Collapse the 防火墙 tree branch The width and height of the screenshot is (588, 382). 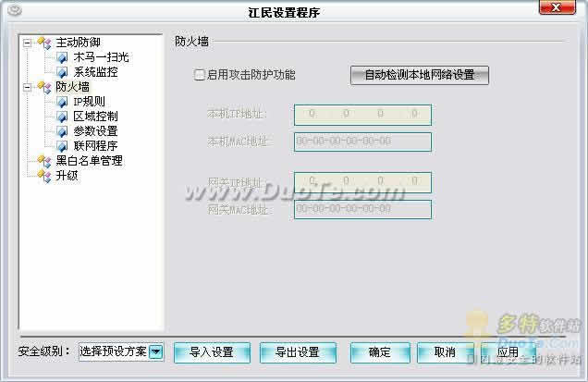(27, 88)
